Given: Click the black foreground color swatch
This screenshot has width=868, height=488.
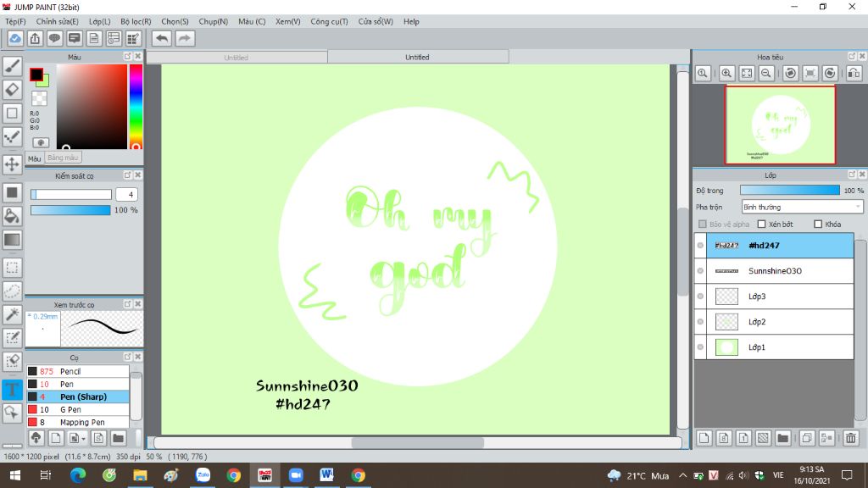Looking at the screenshot, I should 36,75.
